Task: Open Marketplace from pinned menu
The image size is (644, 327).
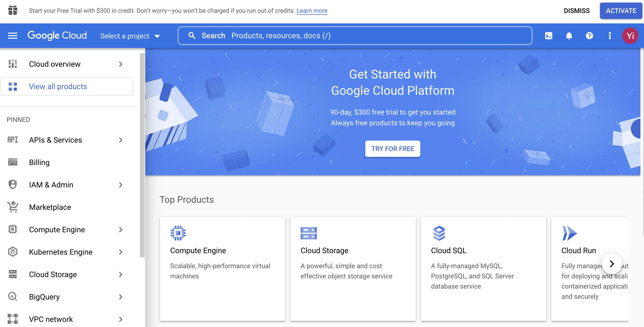Action: tap(67, 207)
